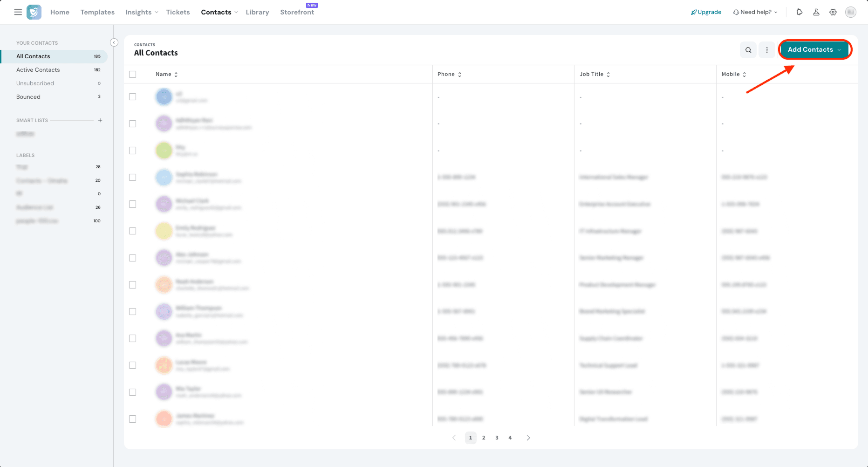Viewport: 868px width, 467px height.
Task: Show Active Contacts list
Action: (x=38, y=70)
